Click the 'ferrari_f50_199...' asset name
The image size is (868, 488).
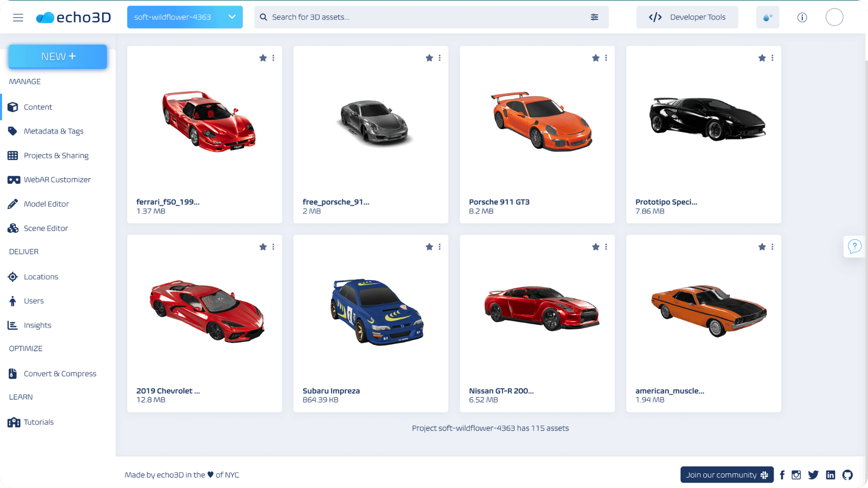(x=168, y=202)
